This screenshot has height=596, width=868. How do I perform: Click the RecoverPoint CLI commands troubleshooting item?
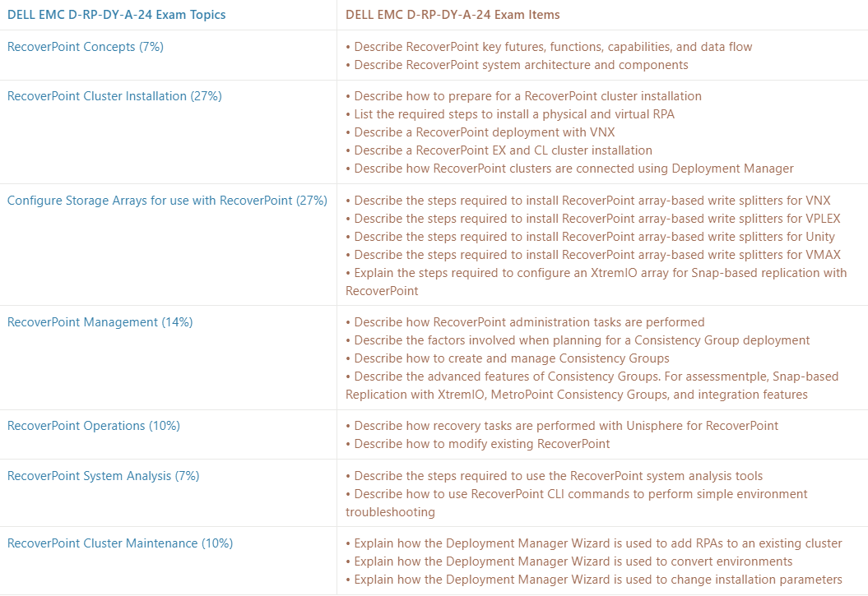point(576,503)
